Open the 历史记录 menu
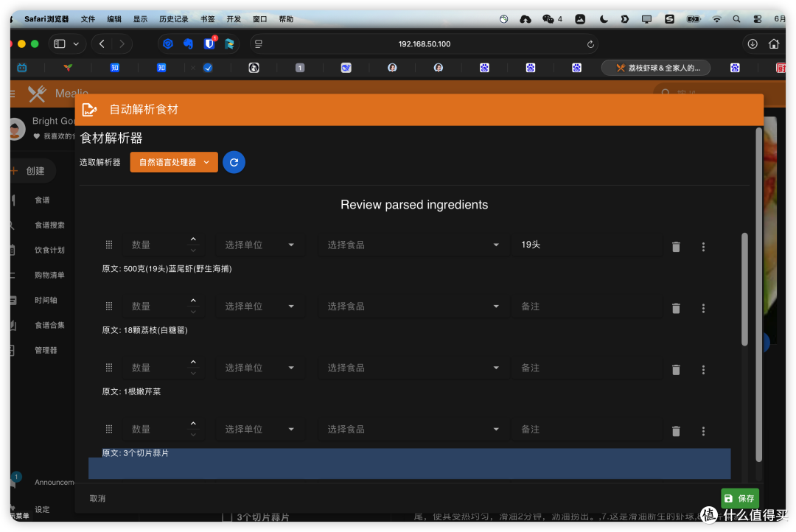This screenshot has height=532, width=796. pos(174,18)
